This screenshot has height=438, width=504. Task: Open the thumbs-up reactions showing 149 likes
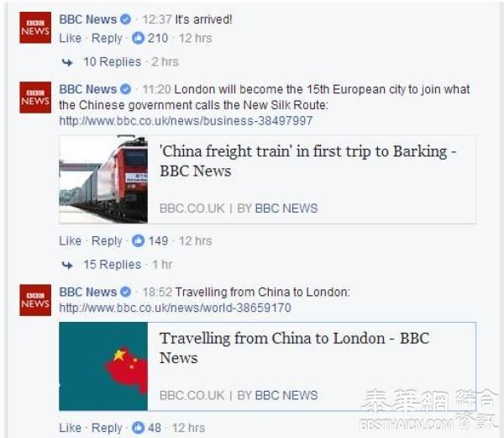(x=150, y=241)
